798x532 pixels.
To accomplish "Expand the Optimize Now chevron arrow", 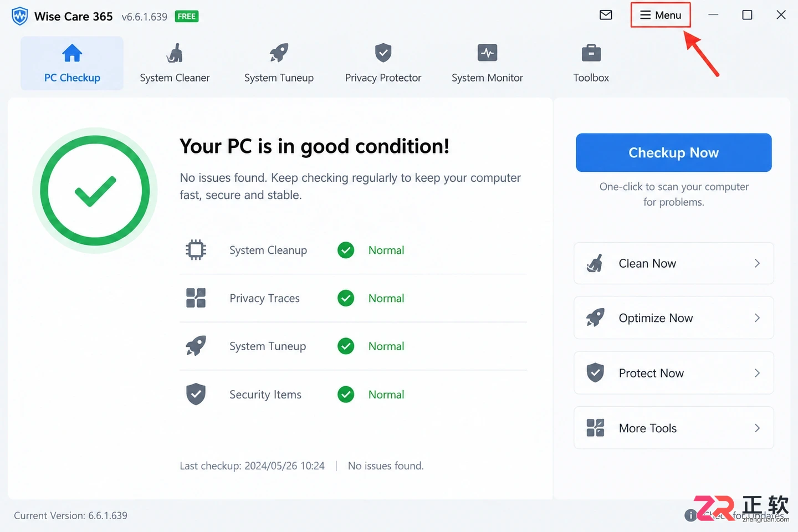I will point(757,318).
